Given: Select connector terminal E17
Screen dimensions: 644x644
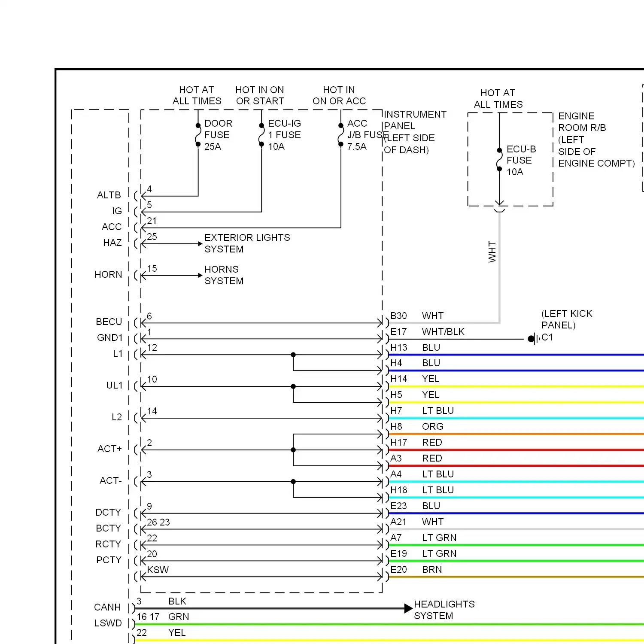Looking at the screenshot, I should point(398,331).
